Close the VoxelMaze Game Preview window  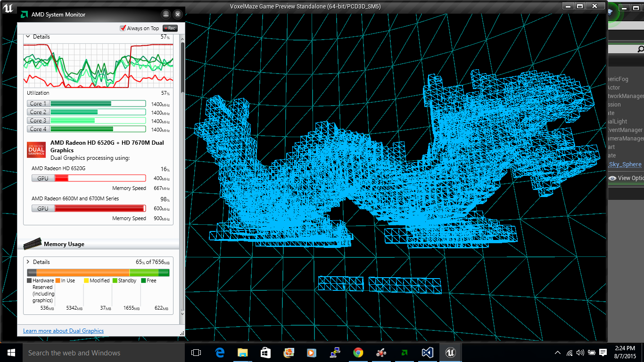coord(595,6)
